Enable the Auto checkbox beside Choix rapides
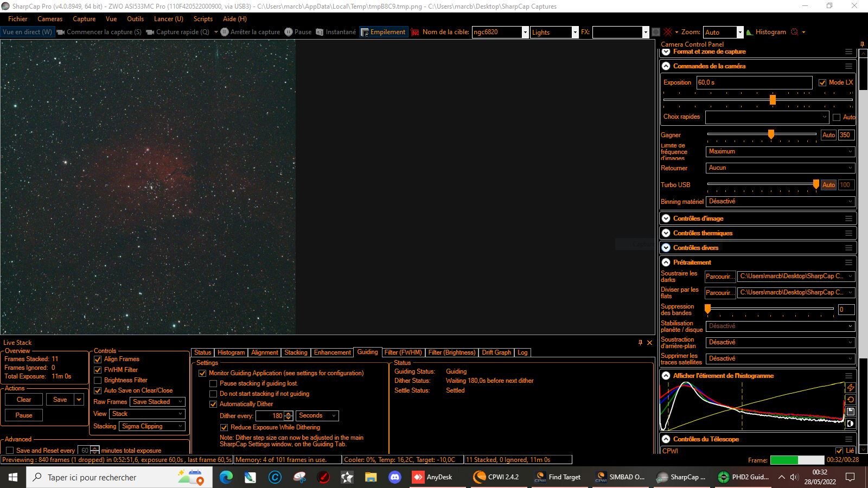The height and width of the screenshot is (488, 868). pos(837,117)
